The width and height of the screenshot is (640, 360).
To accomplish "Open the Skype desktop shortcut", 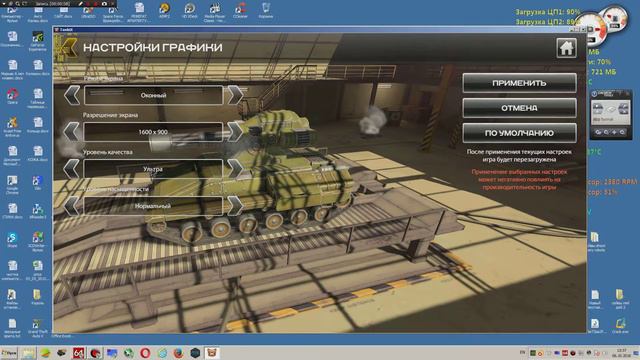I will tap(12, 240).
